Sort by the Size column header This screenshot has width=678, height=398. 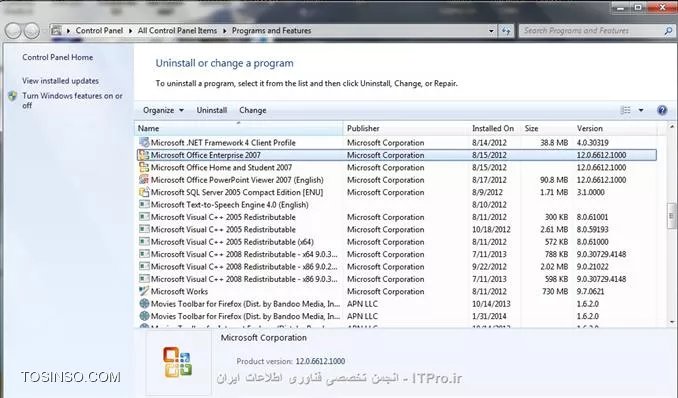[x=547, y=128]
